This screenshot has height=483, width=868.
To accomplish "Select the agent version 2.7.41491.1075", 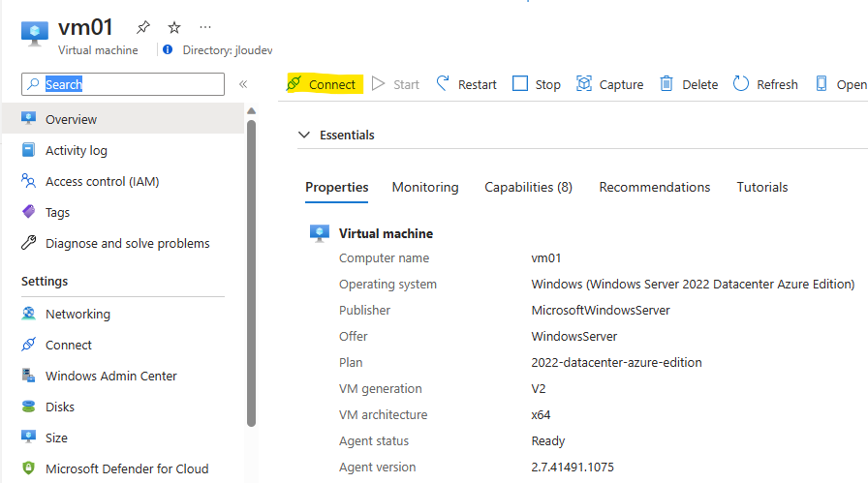I will pyautogui.click(x=573, y=467).
